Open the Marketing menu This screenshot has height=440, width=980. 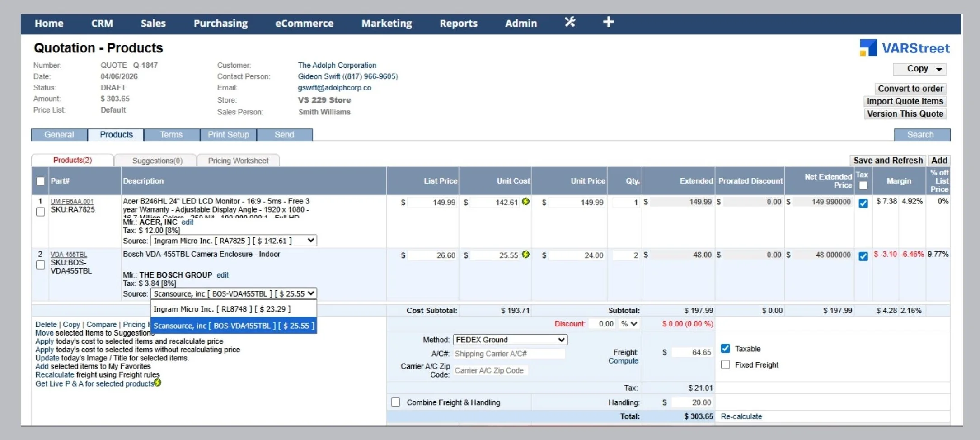[x=387, y=23]
